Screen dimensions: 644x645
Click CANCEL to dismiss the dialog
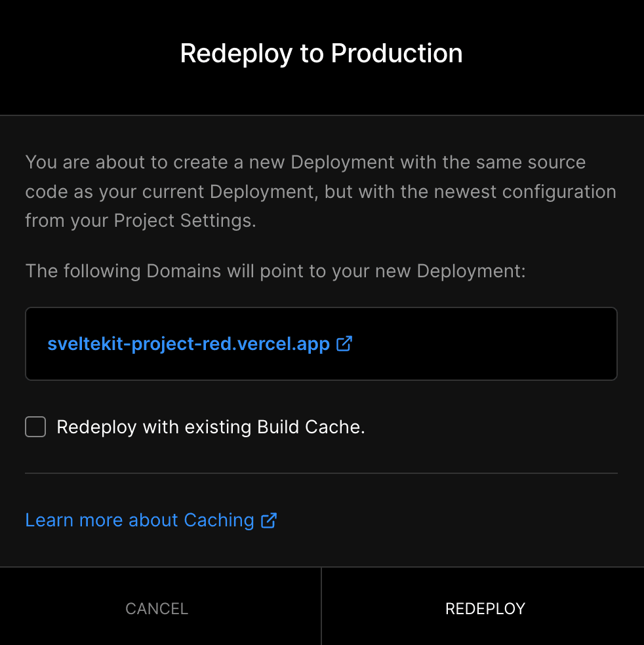click(x=156, y=608)
